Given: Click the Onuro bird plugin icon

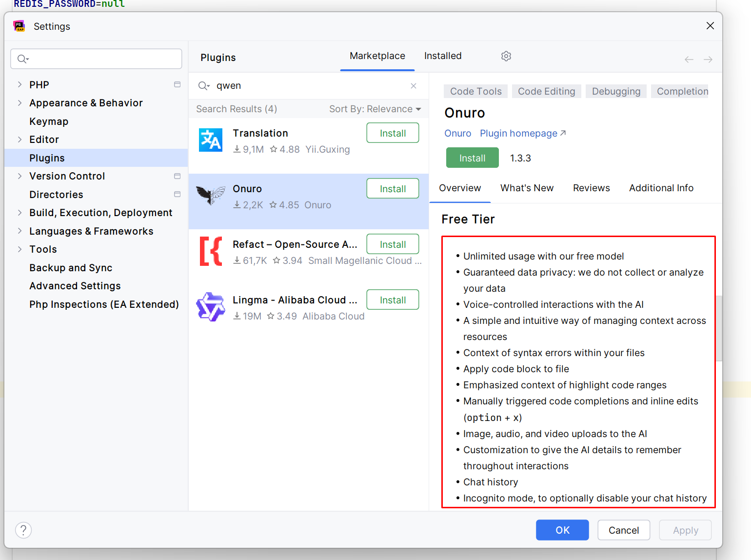Looking at the screenshot, I should (211, 195).
